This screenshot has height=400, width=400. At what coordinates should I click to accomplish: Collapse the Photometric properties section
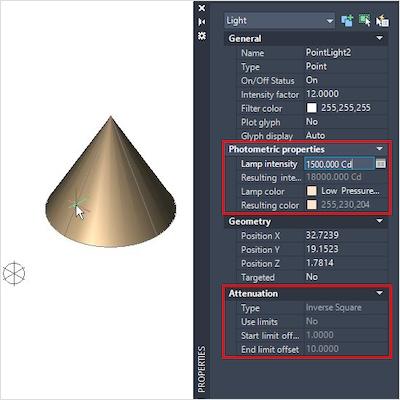(379, 149)
